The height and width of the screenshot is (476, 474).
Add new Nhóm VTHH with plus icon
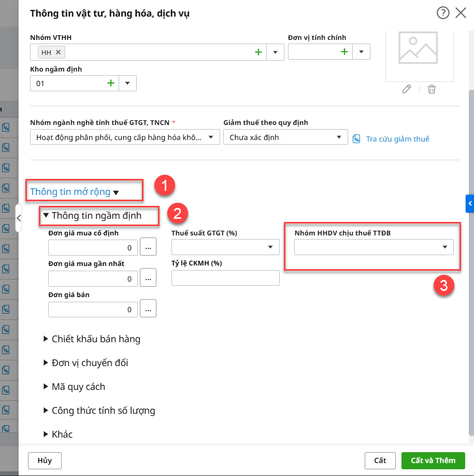point(258,52)
